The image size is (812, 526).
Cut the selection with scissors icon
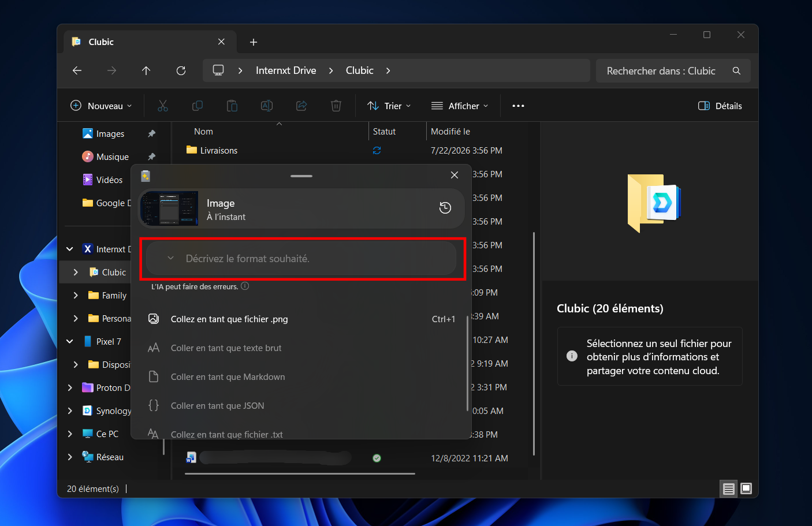click(x=163, y=106)
